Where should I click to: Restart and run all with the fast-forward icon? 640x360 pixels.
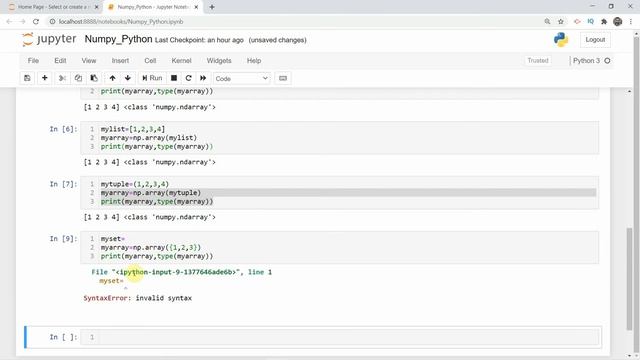pos(203,78)
